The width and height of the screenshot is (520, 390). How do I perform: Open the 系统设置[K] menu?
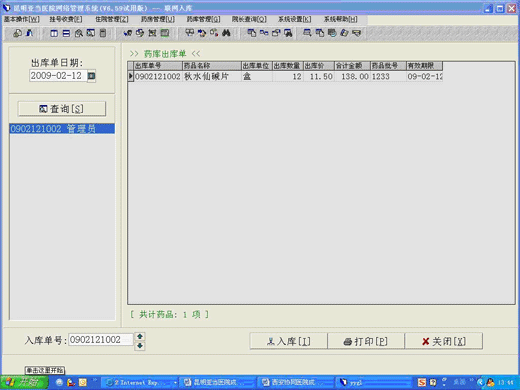pos(294,19)
